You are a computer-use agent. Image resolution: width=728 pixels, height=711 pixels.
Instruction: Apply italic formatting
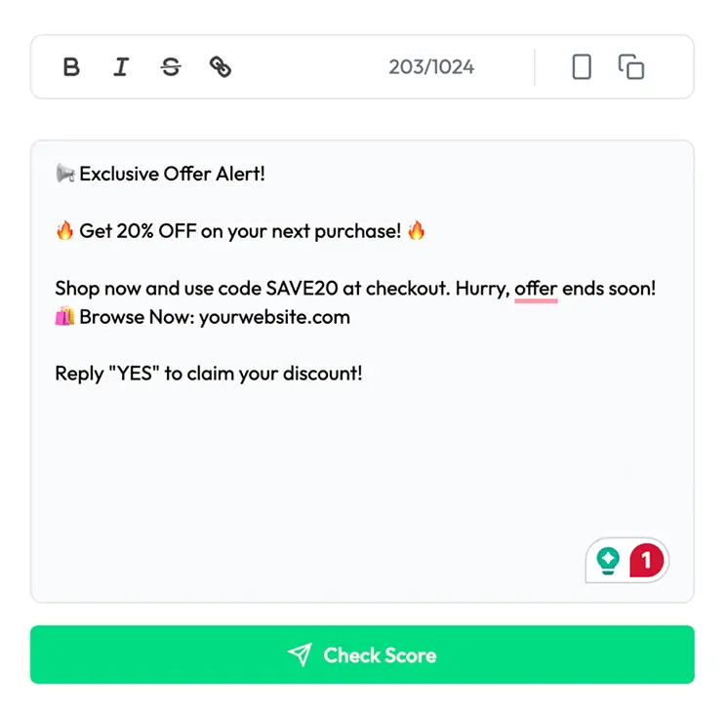coord(121,67)
